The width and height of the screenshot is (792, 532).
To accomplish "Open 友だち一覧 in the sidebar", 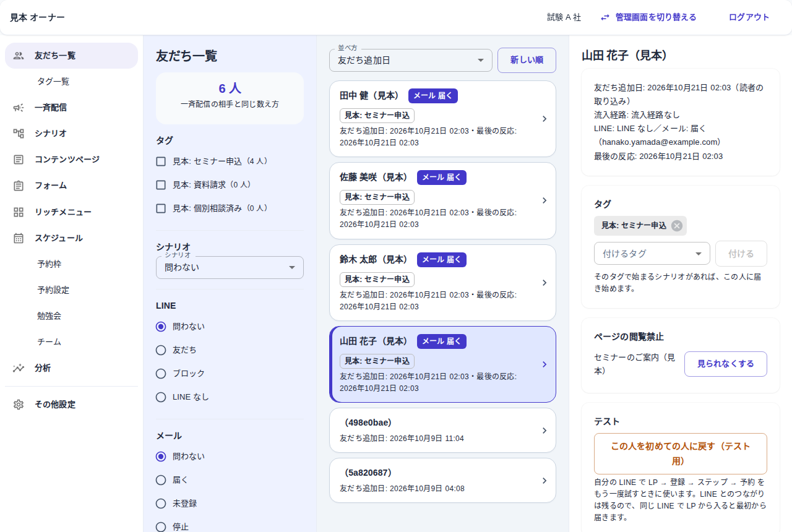I will coord(71,56).
